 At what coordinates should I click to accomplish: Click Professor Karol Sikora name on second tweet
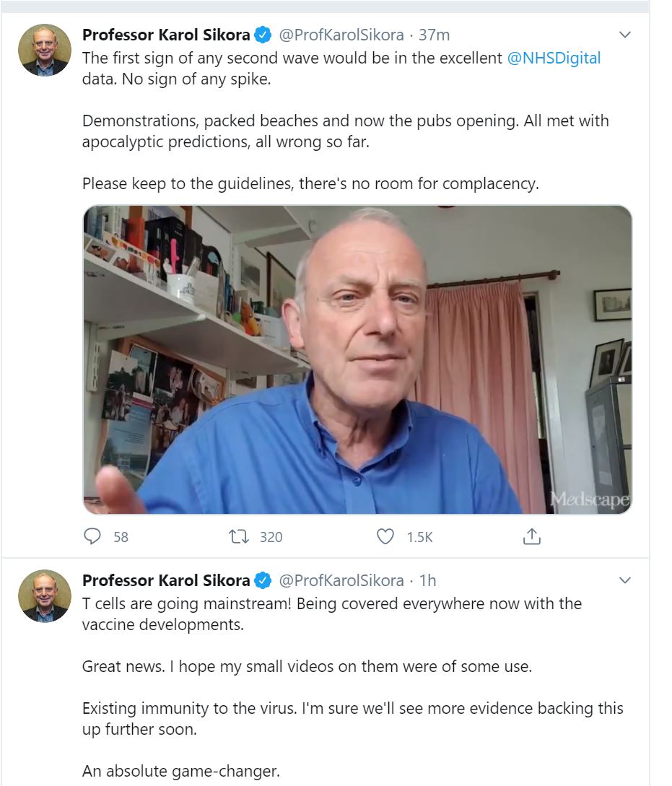[166, 580]
